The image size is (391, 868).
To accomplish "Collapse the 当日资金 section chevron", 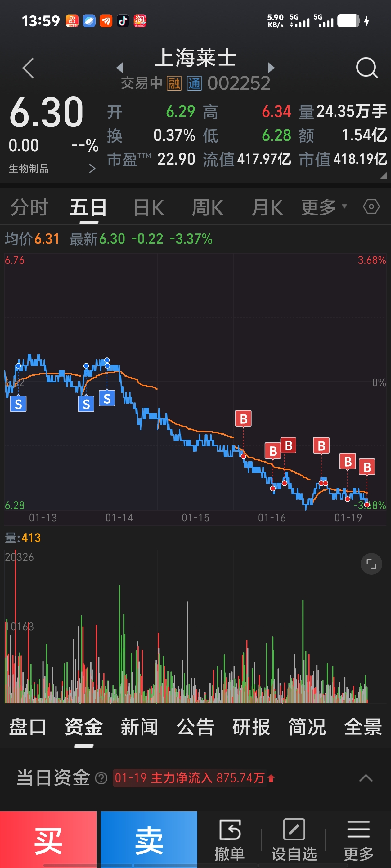I will (x=366, y=778).
